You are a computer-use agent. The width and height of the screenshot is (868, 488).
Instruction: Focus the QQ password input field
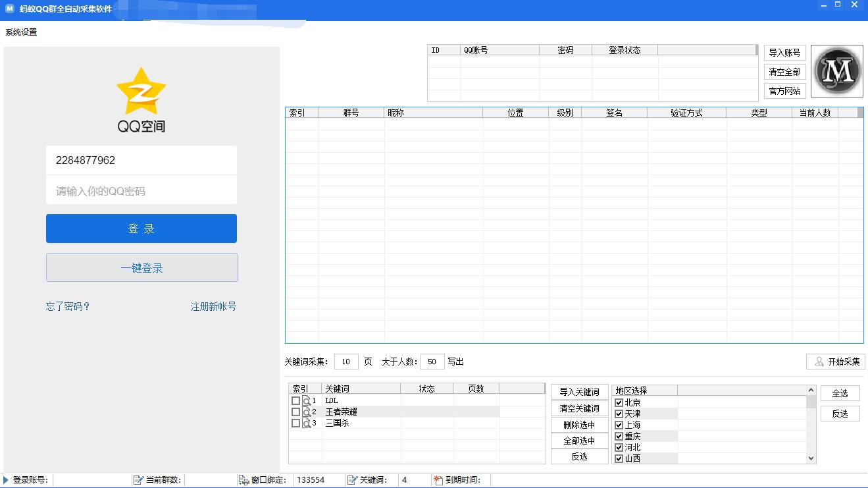coord(141,191)
